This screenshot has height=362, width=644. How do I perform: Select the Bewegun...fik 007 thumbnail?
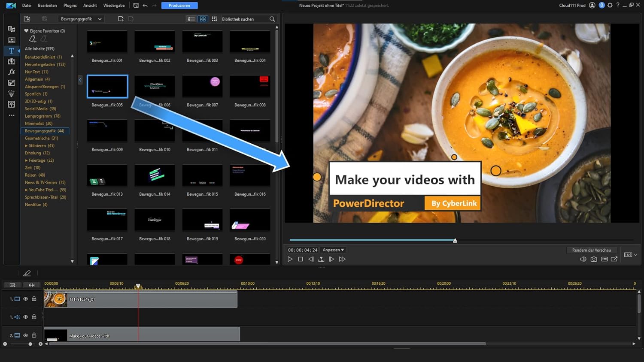pyautogui.click(x=202, y=86)
